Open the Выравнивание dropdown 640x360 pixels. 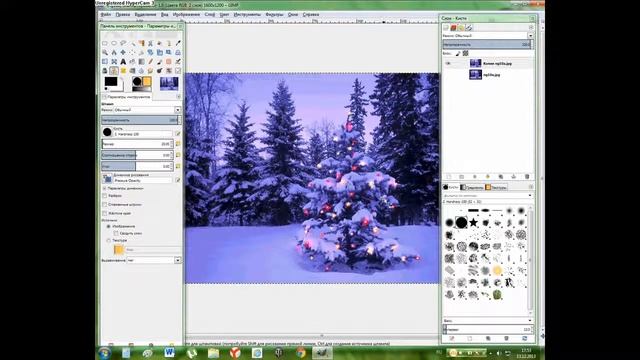pos(153,260)
